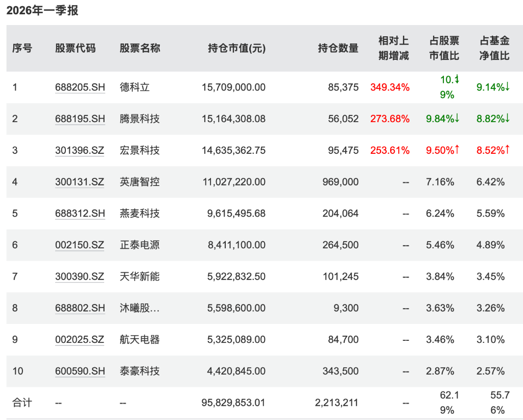
Task: Open stock code link 688195.SH
Action: (80, 119)
